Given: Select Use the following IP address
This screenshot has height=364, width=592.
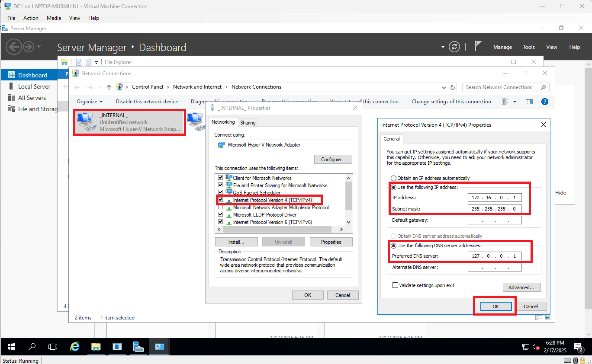Looking at the screenshot, I should [x=393, y=187].
